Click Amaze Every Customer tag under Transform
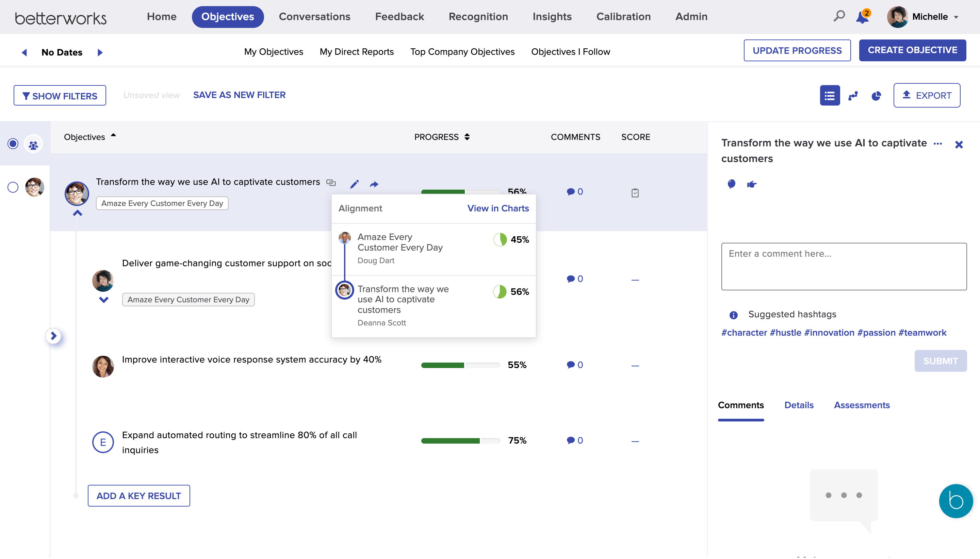The image size is (980, 559). click(162, 204)
